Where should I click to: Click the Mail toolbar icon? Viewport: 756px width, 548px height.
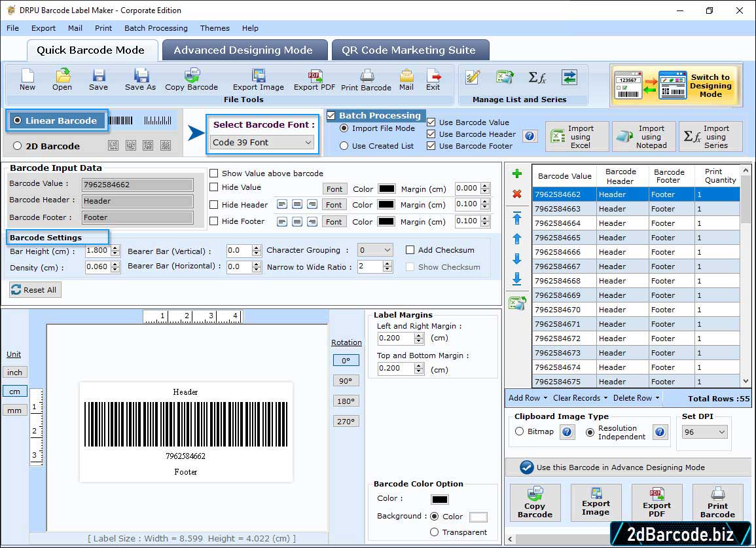[x=406, y=80]
